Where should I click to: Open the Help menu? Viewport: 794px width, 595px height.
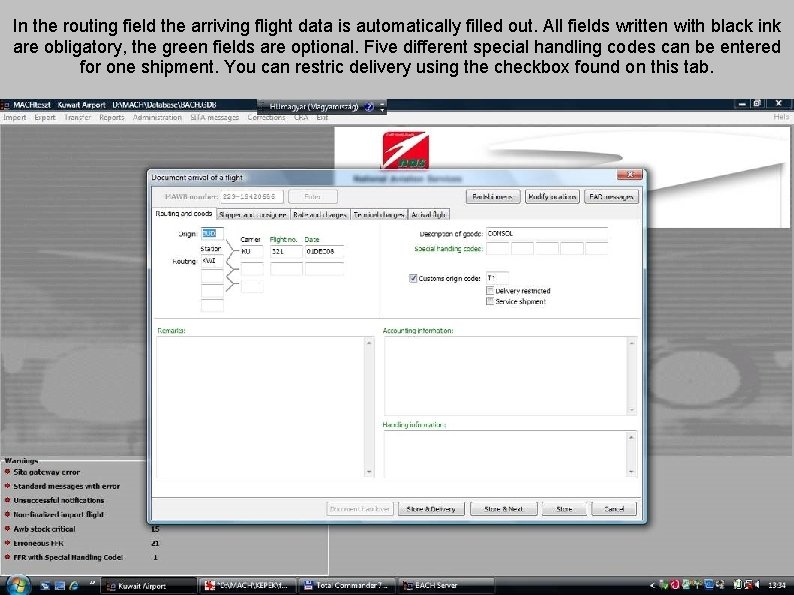(x=781, y=117)
